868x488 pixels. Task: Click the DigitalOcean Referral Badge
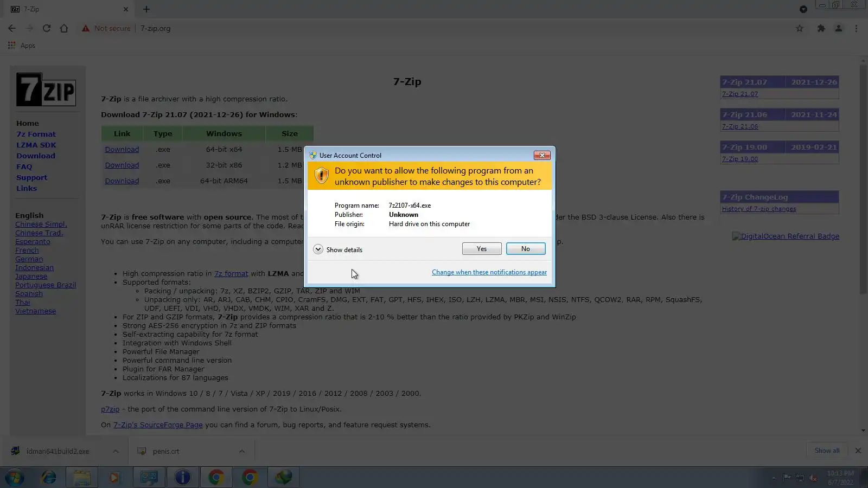(x=786, y=236)
